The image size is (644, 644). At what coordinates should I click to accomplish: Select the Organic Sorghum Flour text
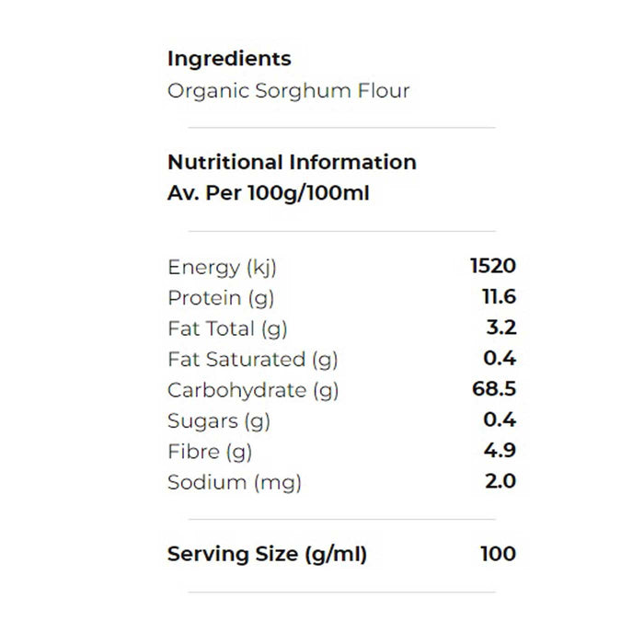[x=288, y=90]
